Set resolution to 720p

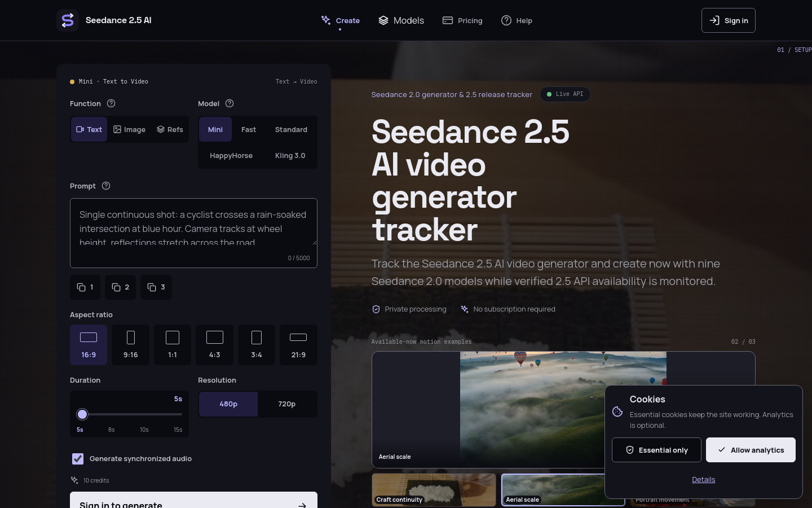[x=287, y=404]
